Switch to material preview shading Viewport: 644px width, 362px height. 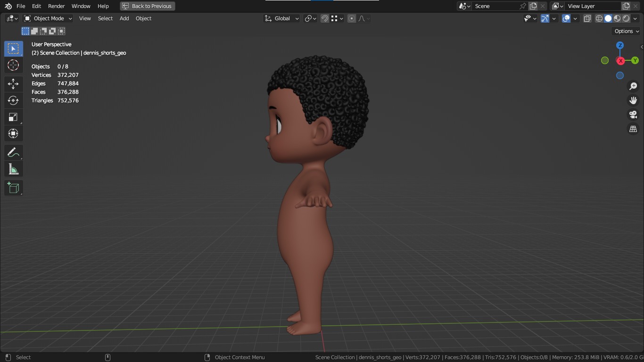click(617, 18)
